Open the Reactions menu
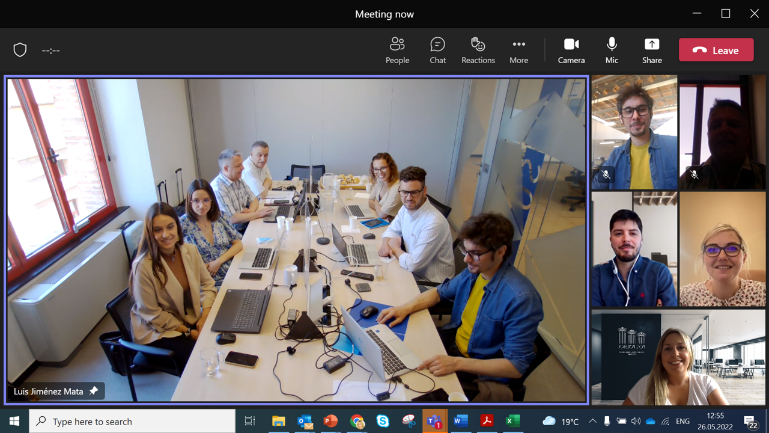769x433 pixels. tap(478, 50)
